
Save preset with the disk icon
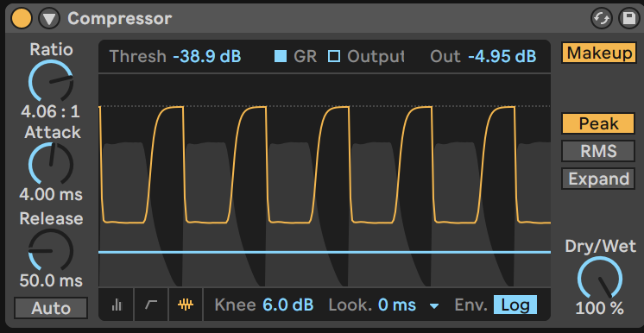click(629, 18)
